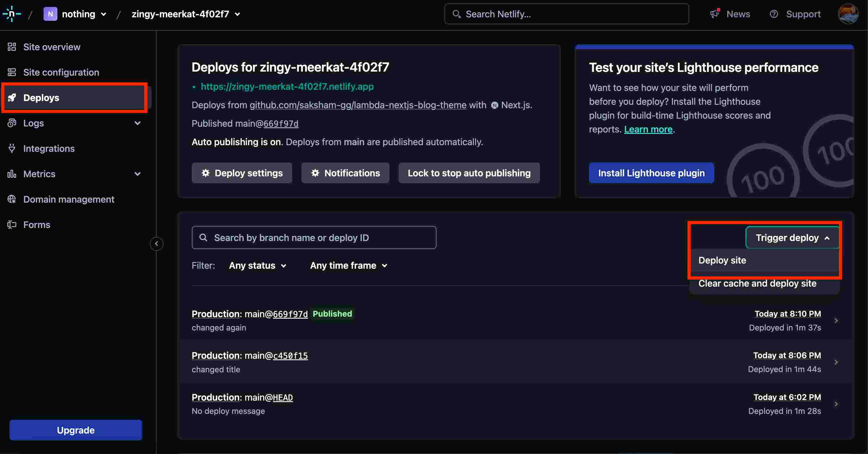Viewport: 868px width, 454px height.
Task: Click the Site configuration icon
Action: pyautogui.click(x=12, y=72)
